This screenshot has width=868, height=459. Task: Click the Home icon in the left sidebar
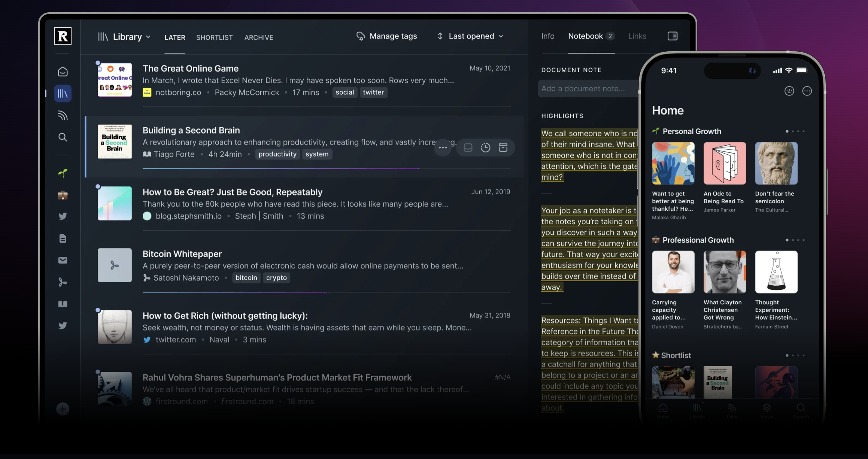click(63, 72)
